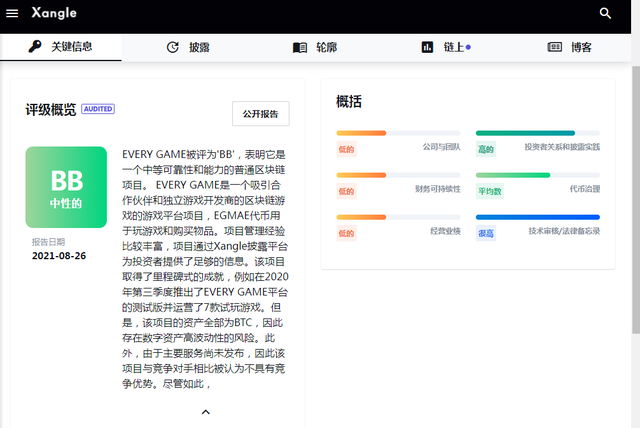
Task: Select the 关键信息 tab
Action: 60,47
